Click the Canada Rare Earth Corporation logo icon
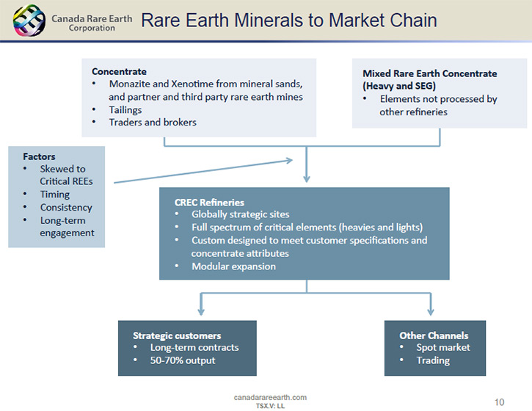 pyautogui.click(x=29, y=21)
